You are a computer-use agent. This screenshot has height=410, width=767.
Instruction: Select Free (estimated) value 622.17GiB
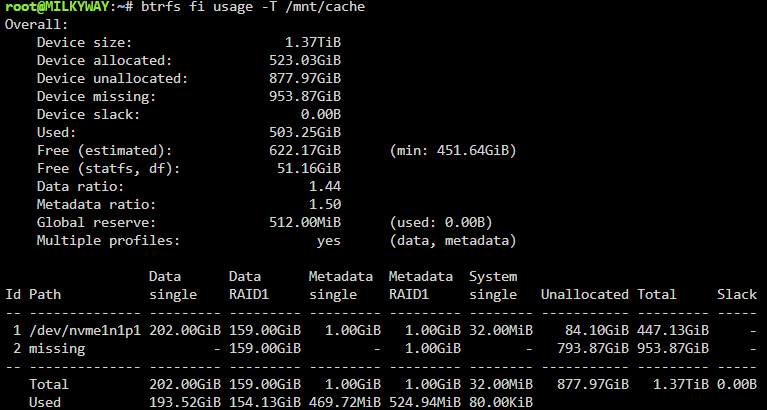point(305,150)
